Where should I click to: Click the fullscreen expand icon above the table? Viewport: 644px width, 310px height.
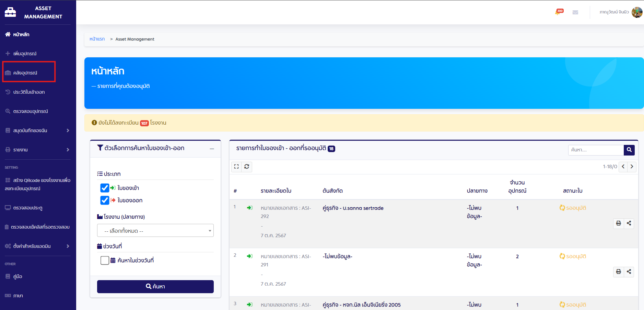(236, 167)
